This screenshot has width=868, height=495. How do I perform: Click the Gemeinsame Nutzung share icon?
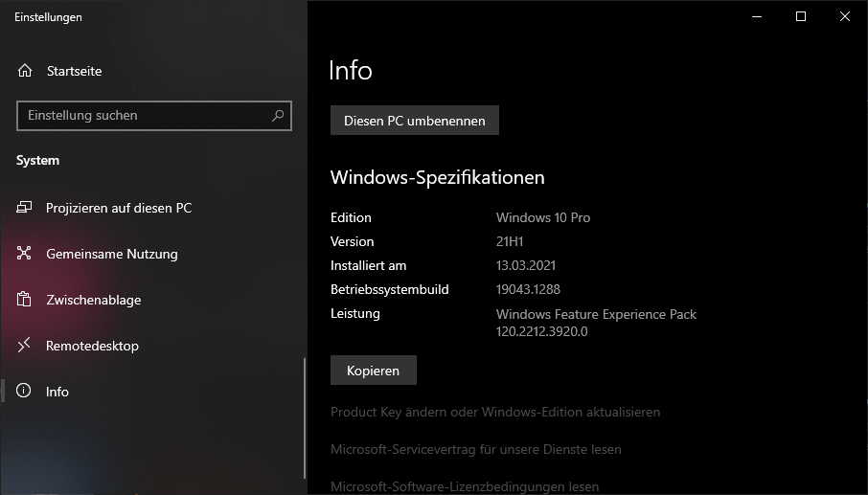pyautogui.click(x=24, y=254)
